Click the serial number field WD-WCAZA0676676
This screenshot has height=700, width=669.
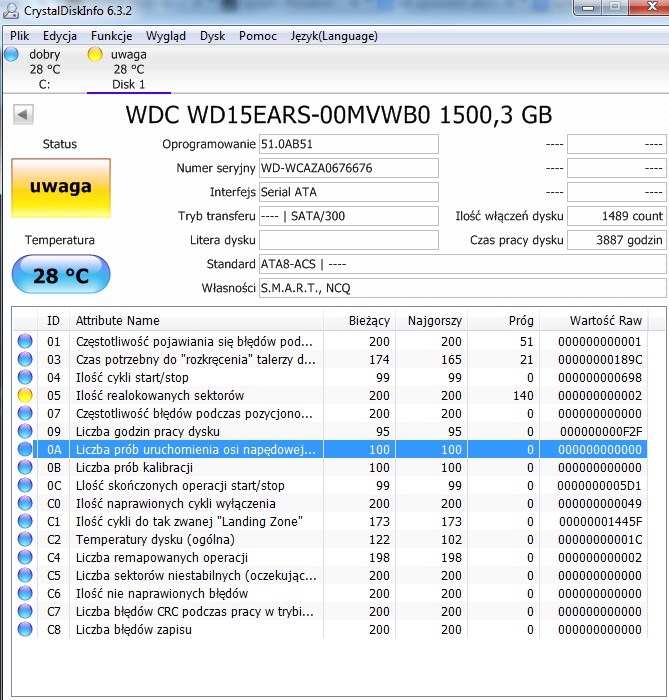[x=349, y=168]
